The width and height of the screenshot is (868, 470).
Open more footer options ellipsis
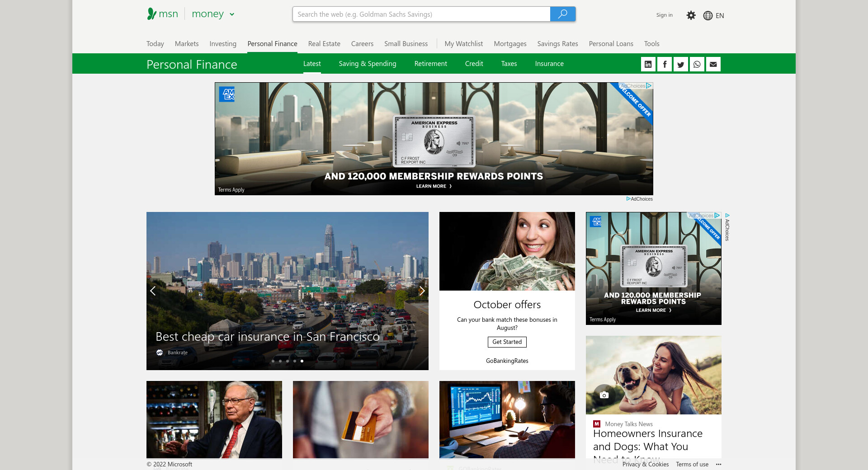(x=718, y=464)
